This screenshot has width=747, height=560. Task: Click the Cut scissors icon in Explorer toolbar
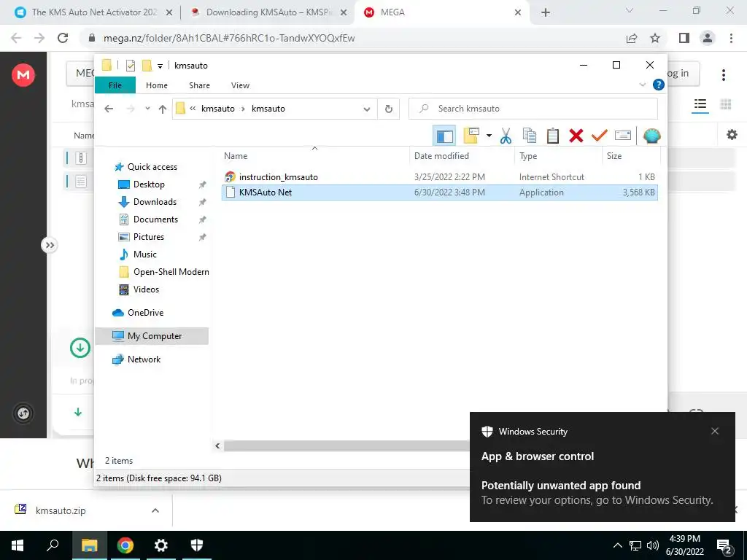click(x=506, y=136)
